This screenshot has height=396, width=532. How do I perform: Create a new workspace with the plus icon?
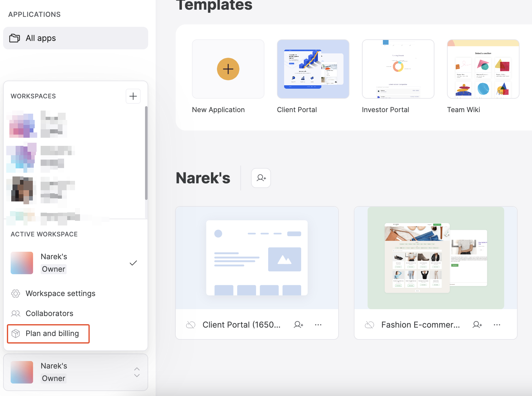(x=133, y=96)
